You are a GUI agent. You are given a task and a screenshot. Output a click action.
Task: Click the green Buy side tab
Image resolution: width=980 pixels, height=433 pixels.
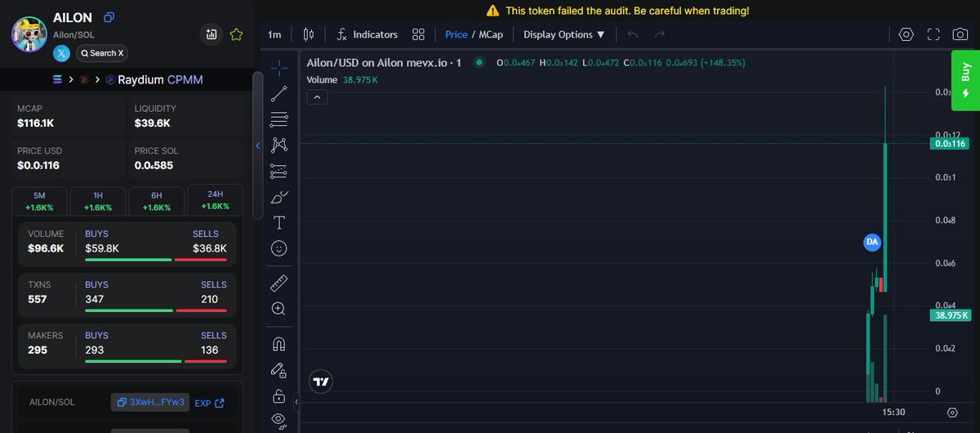pos(965,80)
